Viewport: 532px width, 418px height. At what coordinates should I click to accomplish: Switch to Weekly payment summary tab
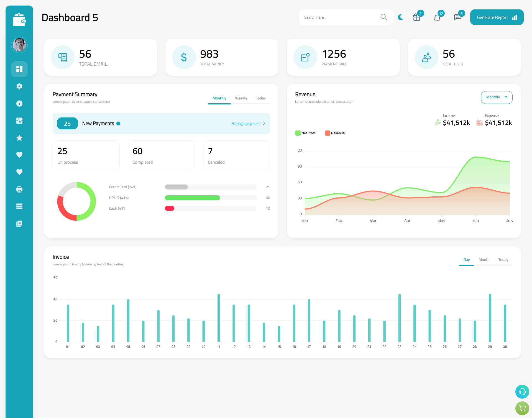point(241,98)
